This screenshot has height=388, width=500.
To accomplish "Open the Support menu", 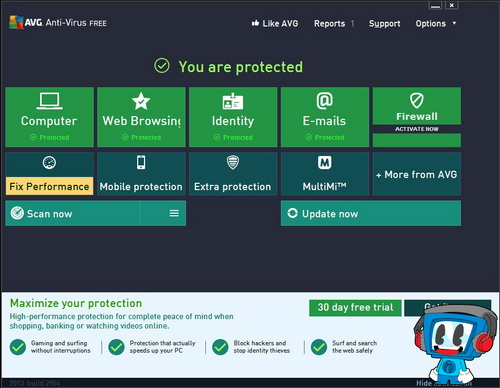I will pos(384,24).
